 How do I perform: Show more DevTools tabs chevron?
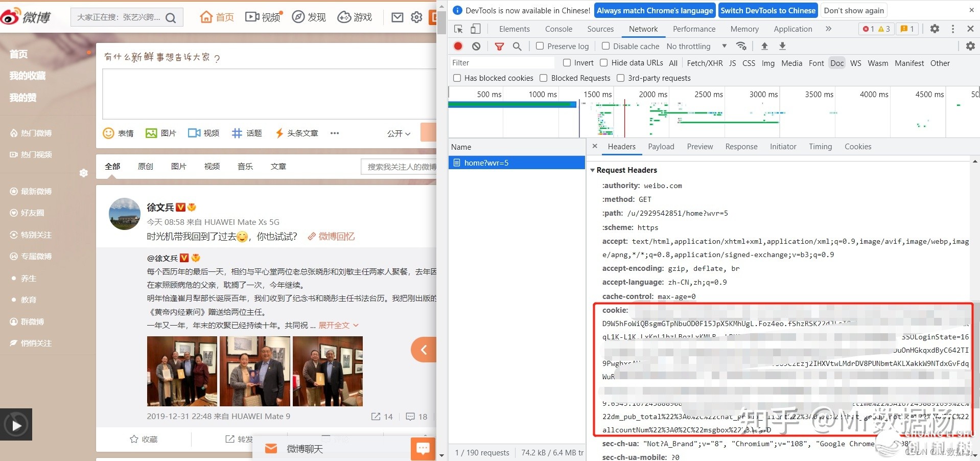(828, 29)
